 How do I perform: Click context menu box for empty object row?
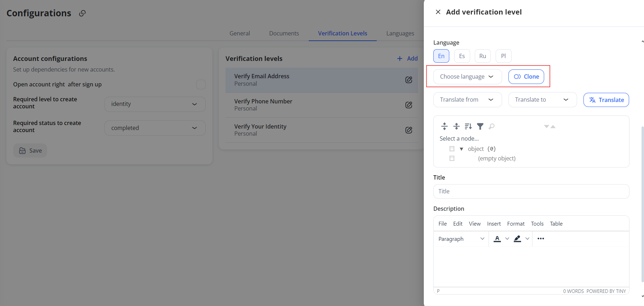click(452, 158)
